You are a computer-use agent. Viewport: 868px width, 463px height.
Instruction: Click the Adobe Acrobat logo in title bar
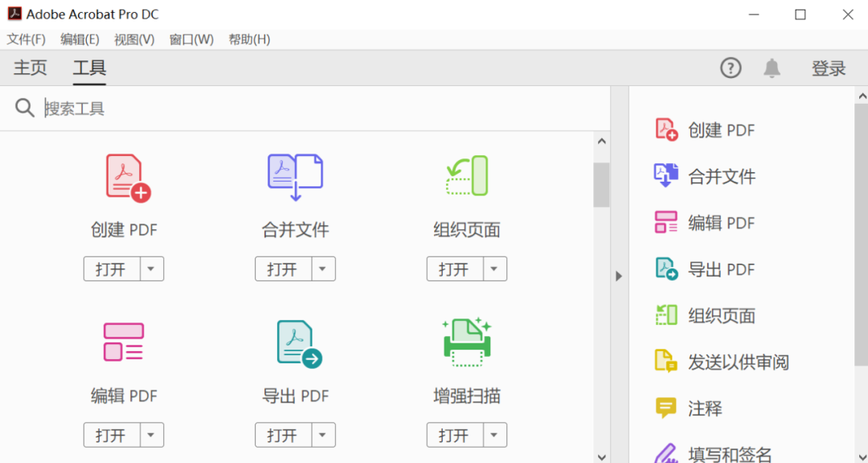(14, 14)
